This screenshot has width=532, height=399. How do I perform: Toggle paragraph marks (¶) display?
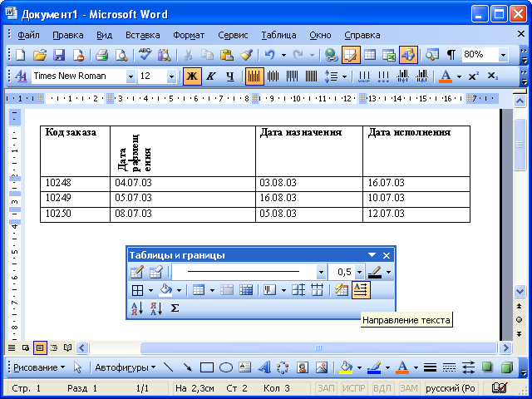(x=451, y=55)
